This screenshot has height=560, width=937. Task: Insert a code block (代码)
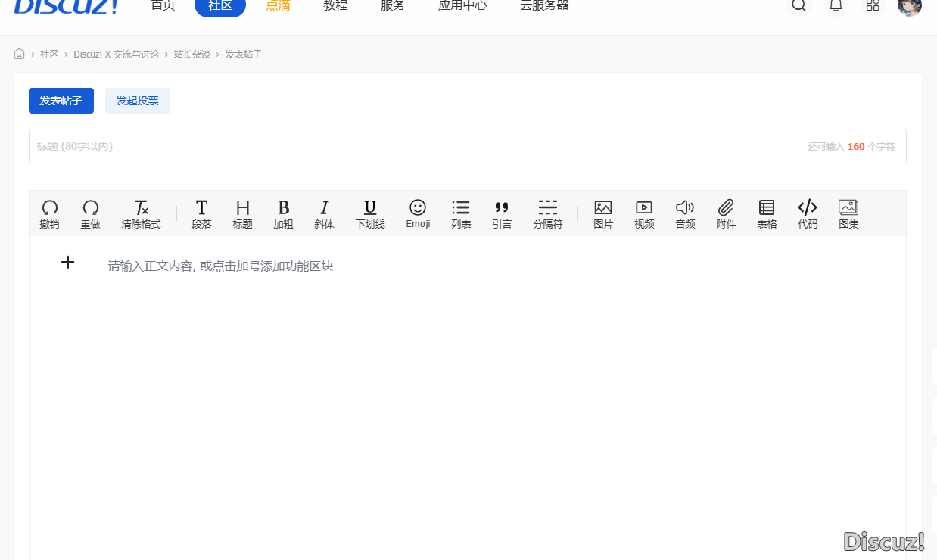tap(808, 213)
